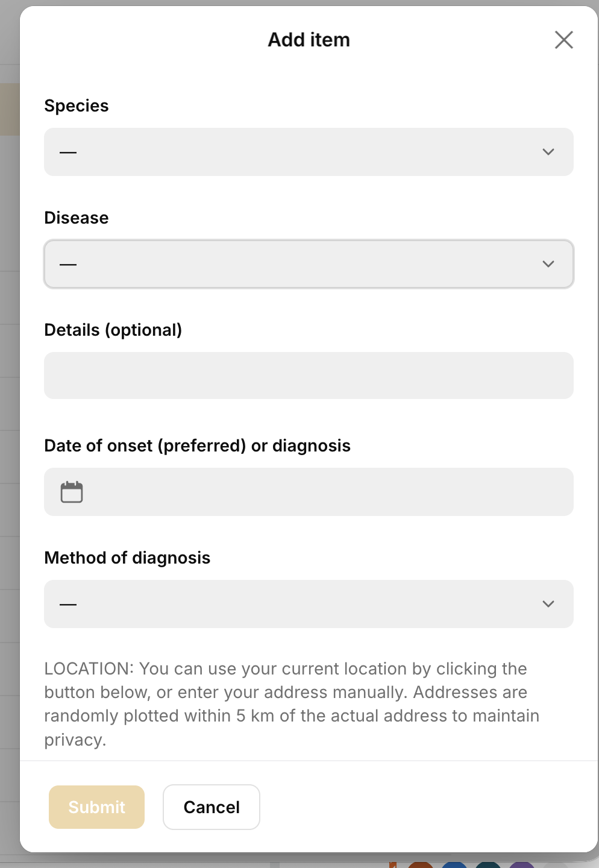The width and height of the screenshot is (599, 868).
Task: Click the Details (optional) label
Action: coord(113,330)
